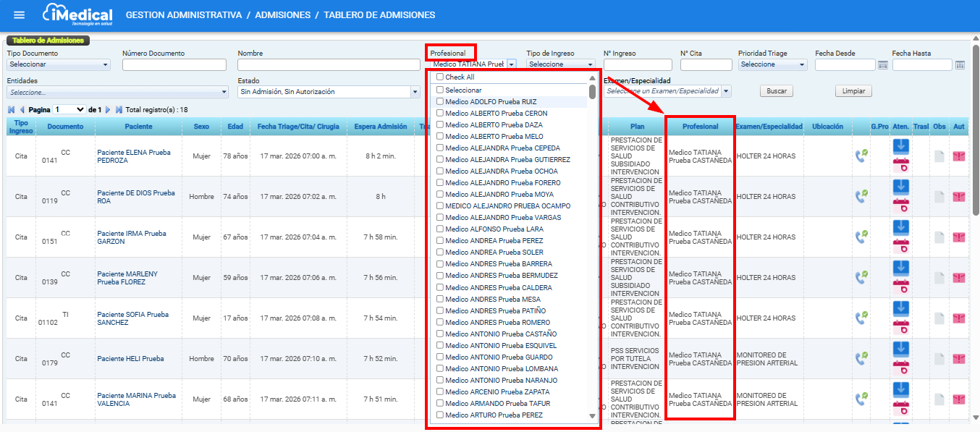Image resolution: width=980 pixels, height=432 pixels.
Task: Click blue download admission icon in first row
Action: [901, 145]
